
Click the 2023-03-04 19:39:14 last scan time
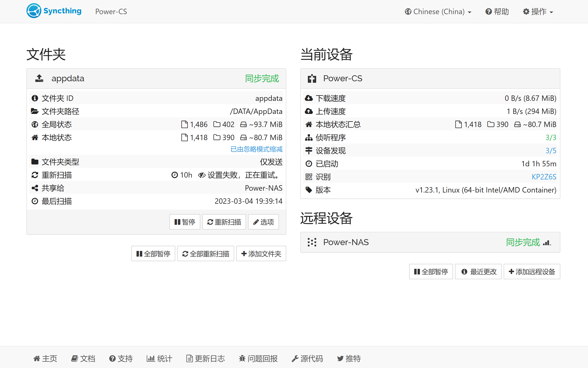(x=249, y=201)
